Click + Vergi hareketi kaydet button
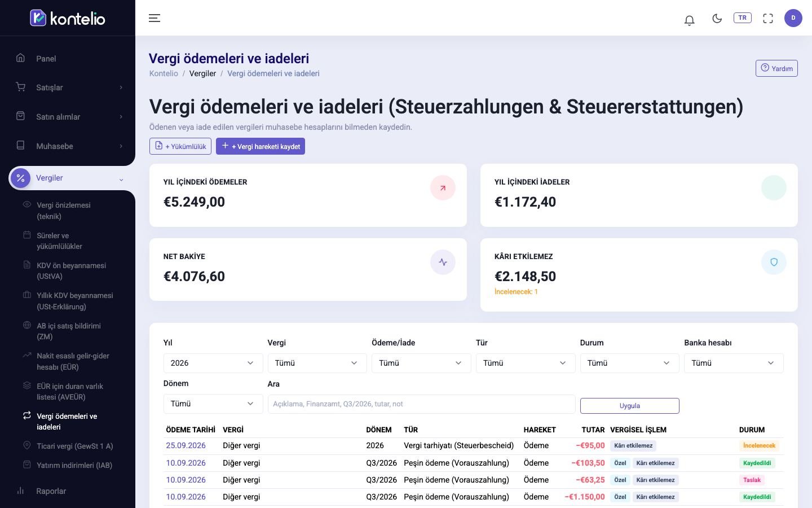 tap(261, 146)
